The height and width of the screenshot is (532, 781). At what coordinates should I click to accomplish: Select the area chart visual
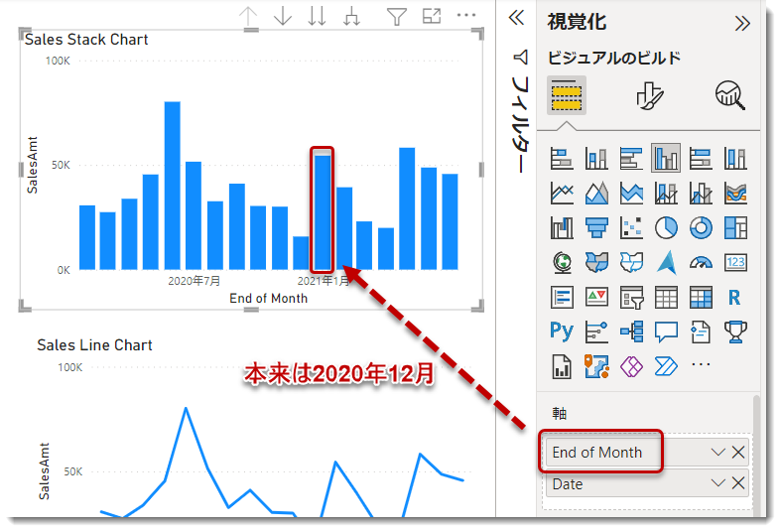pyautogui.click(x=596, y=194)
